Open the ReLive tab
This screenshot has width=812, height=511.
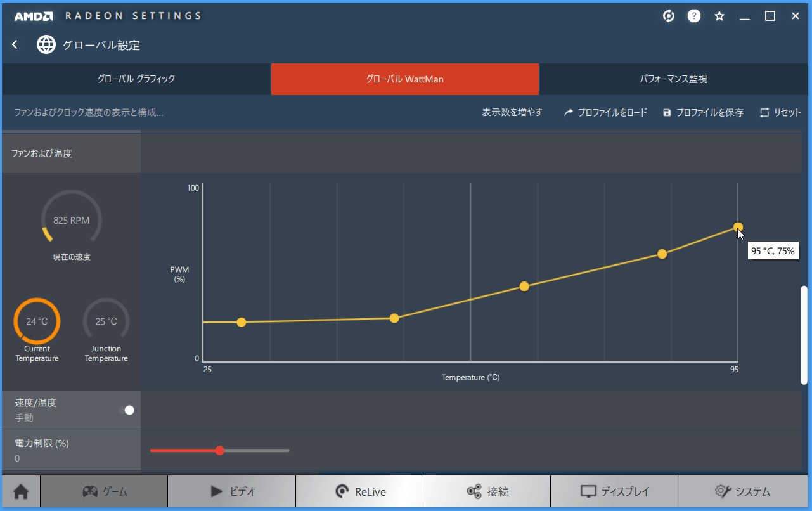[x=359, y=491]
